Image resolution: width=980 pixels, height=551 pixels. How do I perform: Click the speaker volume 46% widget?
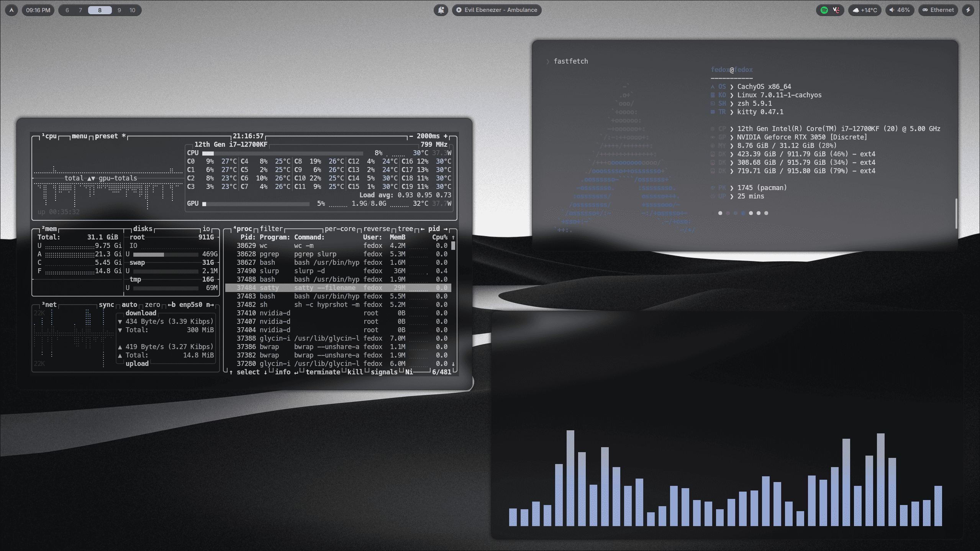point(900,10)
